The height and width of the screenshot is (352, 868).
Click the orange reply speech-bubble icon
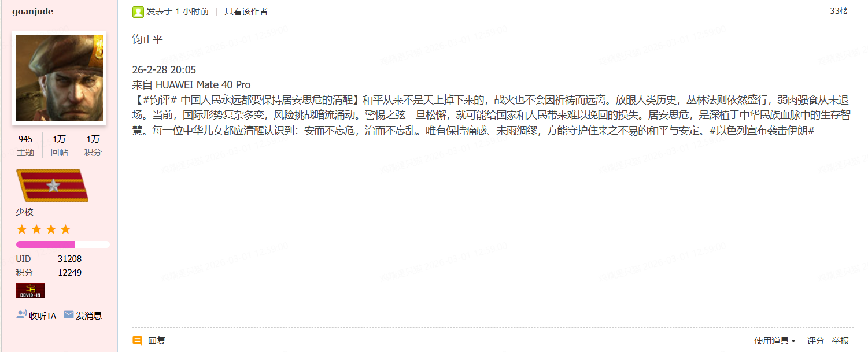coord(137,341)
